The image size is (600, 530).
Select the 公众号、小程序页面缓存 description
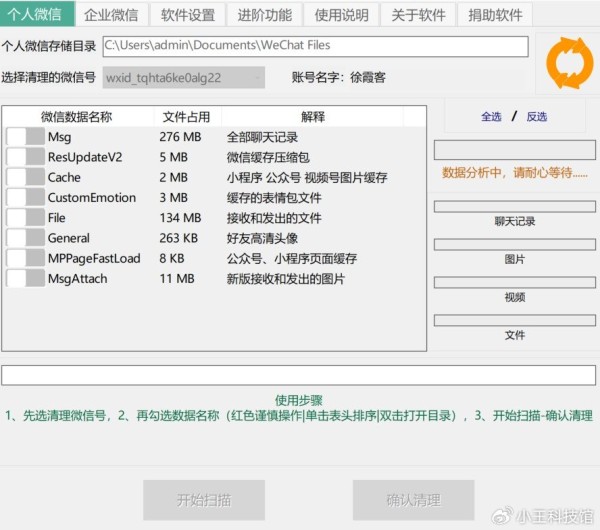pos(292,259)
